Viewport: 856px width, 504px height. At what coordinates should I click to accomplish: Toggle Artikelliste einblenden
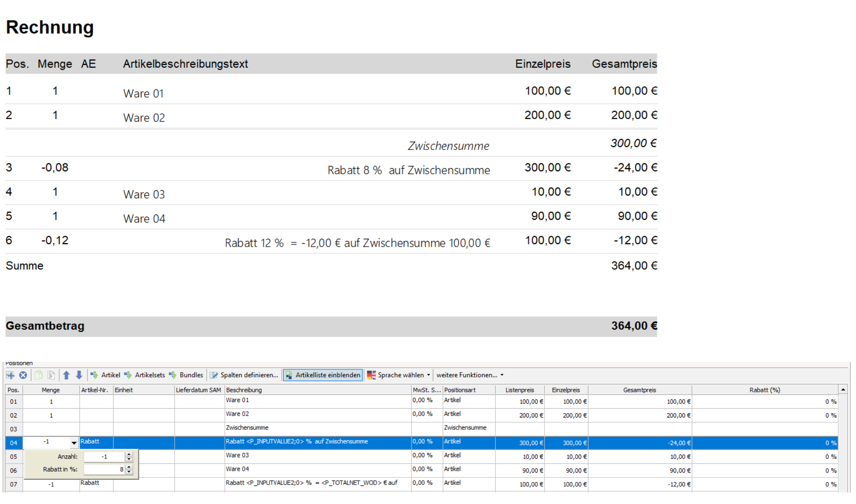tap(323, 375)
